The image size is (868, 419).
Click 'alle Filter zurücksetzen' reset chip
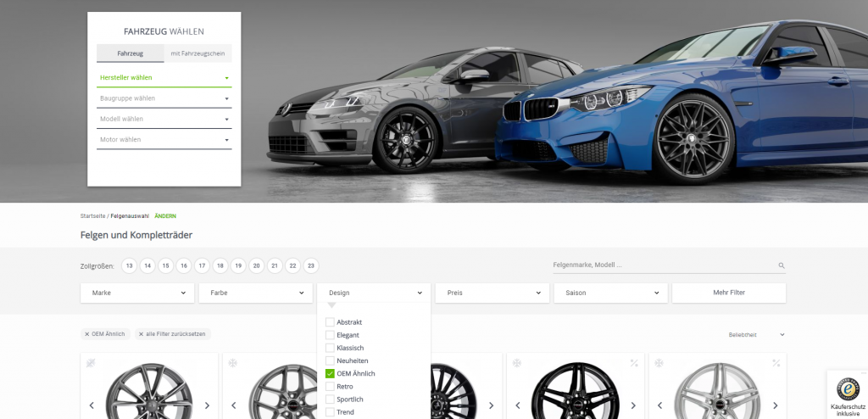(x=173, y=334)
